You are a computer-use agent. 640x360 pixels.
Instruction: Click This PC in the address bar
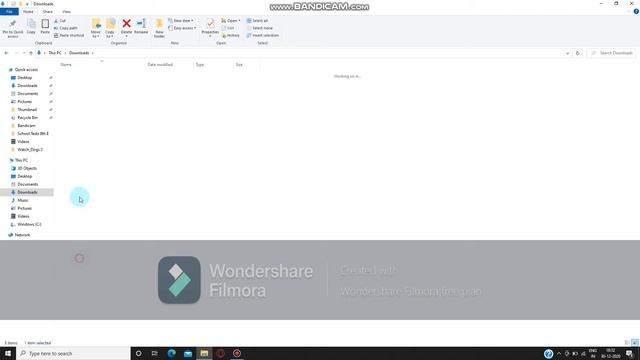[55, 53]
